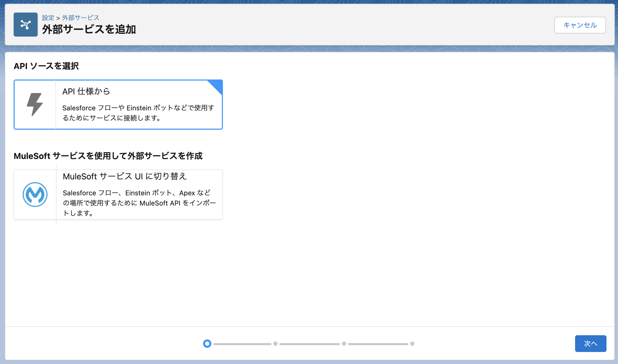This screenshot has height=364, width=618.
Task: Click the current first step indicator circle
Action: click(207, 344)
